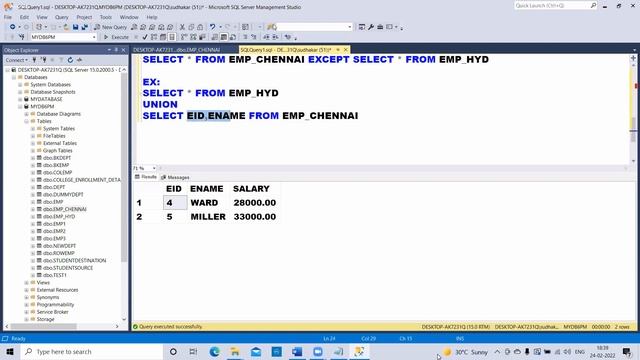Click the Connect Object Explorer plug icon

click(34, 60)
